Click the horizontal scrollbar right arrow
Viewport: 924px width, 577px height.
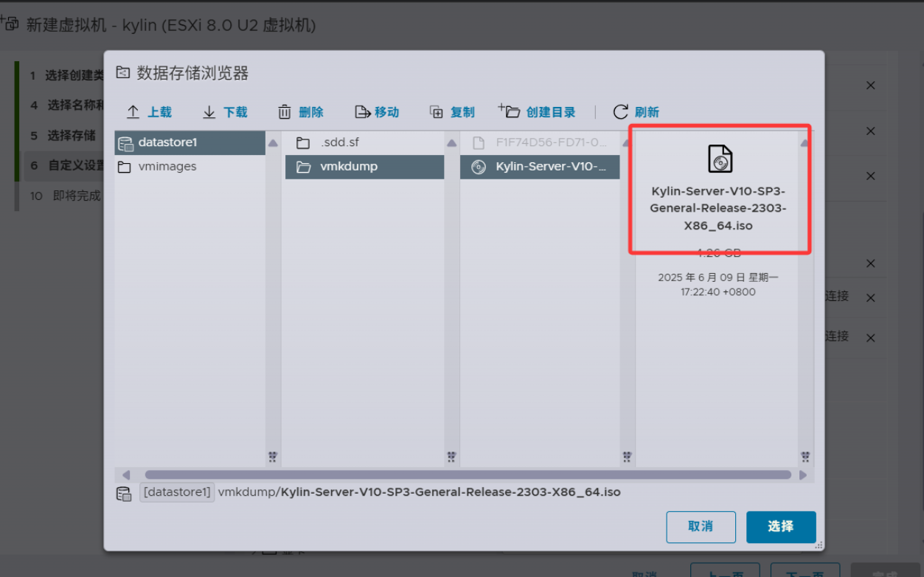pyautogui.click(x=803, y=475)
